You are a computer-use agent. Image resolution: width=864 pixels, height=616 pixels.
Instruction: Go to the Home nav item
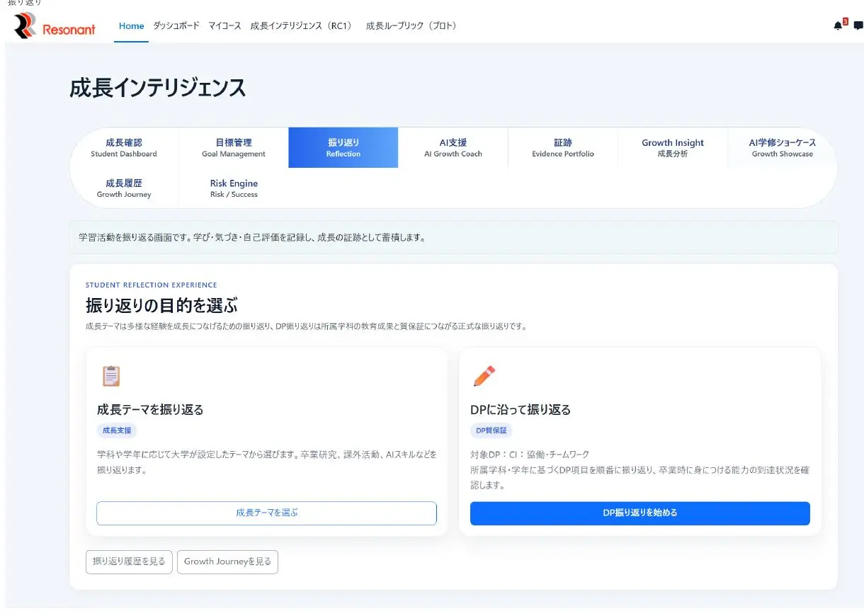(131, 26)
